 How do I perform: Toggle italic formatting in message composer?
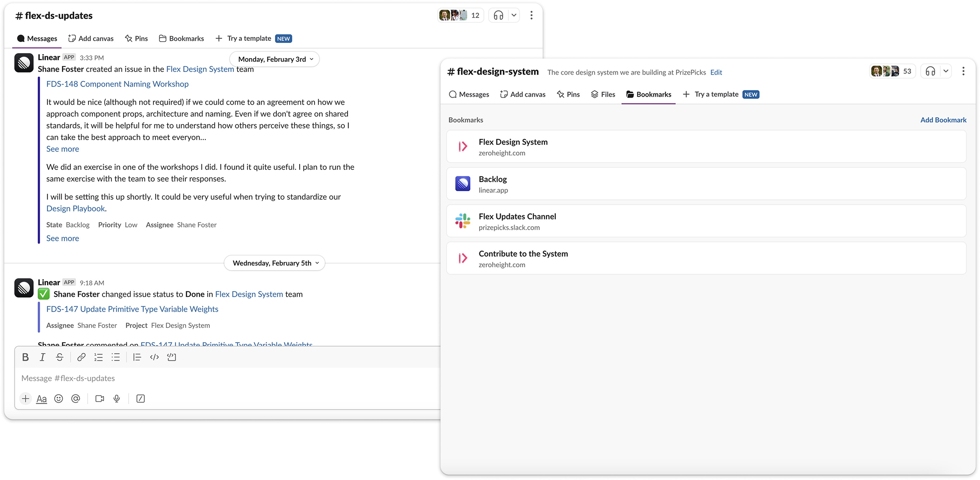(43, 357)
